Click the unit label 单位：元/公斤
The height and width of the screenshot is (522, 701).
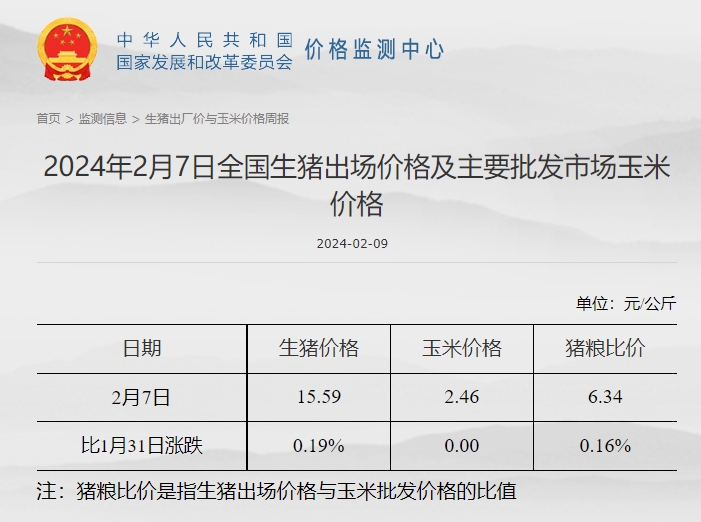coord(626,304)
